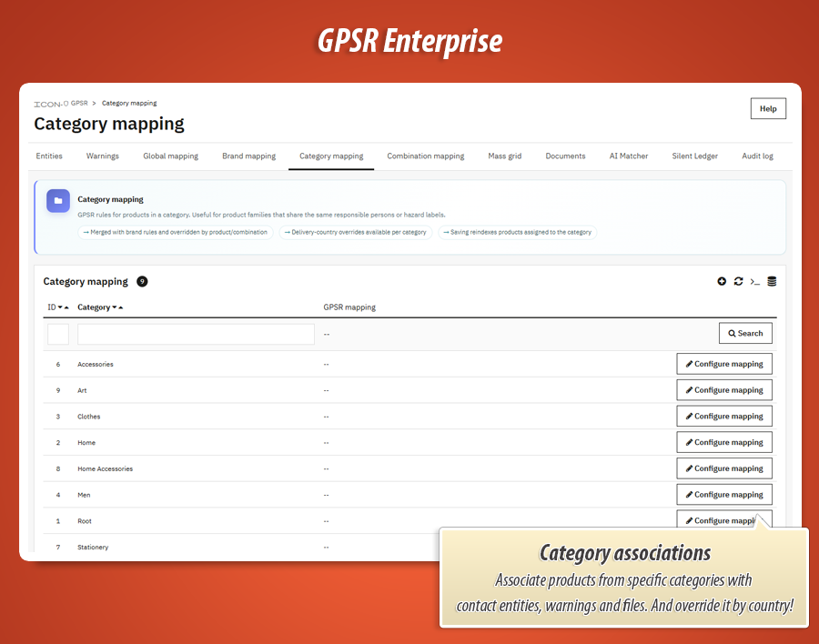Open the Documents tab

coord(565,156)
